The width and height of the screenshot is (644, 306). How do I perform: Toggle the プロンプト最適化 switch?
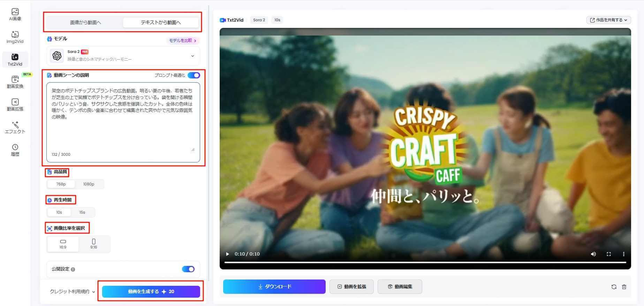(x=194, y=75)
